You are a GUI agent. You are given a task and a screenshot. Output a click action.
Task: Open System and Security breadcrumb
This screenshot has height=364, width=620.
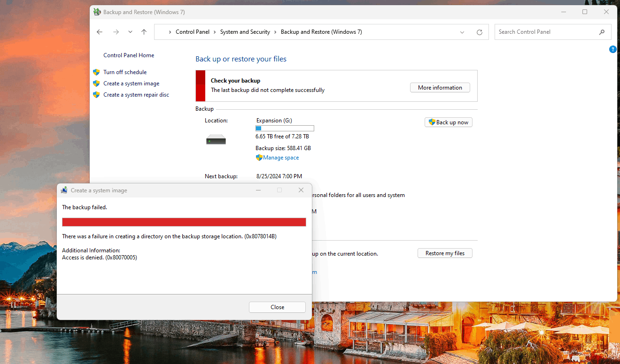(x=245, y=32)
